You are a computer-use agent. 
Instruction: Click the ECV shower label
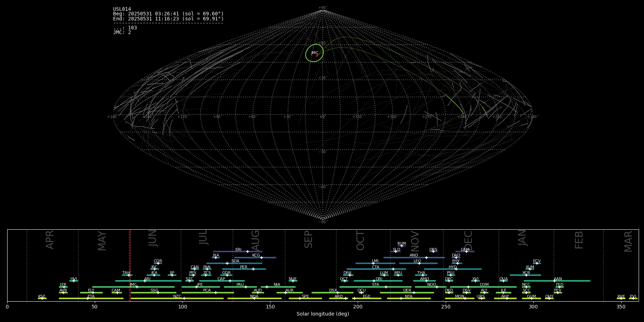[x=537, y=261]
